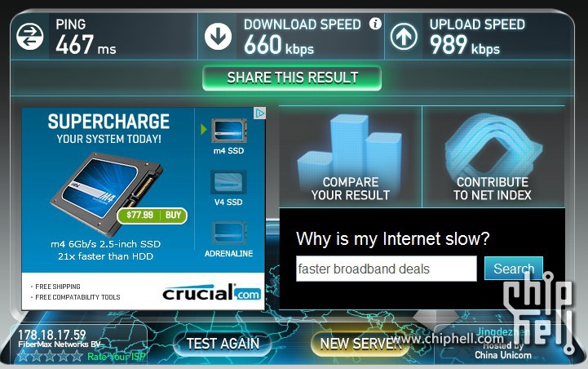Select the V4 SSD thumbnail
The height and width of the screenshot is (369, 588).
coord(228,182)
